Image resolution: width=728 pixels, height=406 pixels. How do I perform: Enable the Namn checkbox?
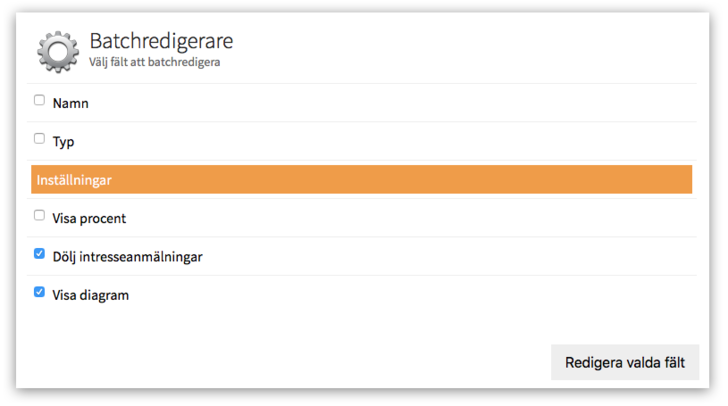click(x=39, y=100)
